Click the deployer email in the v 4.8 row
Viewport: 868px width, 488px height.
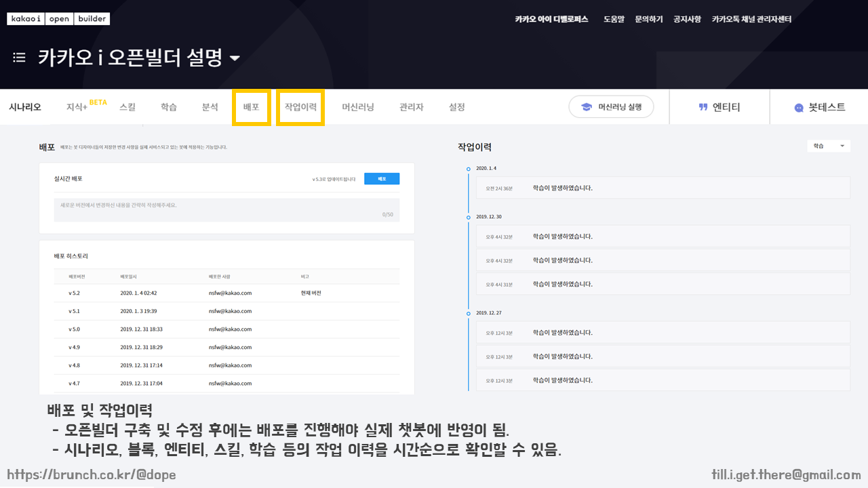[x=231, y=365]
